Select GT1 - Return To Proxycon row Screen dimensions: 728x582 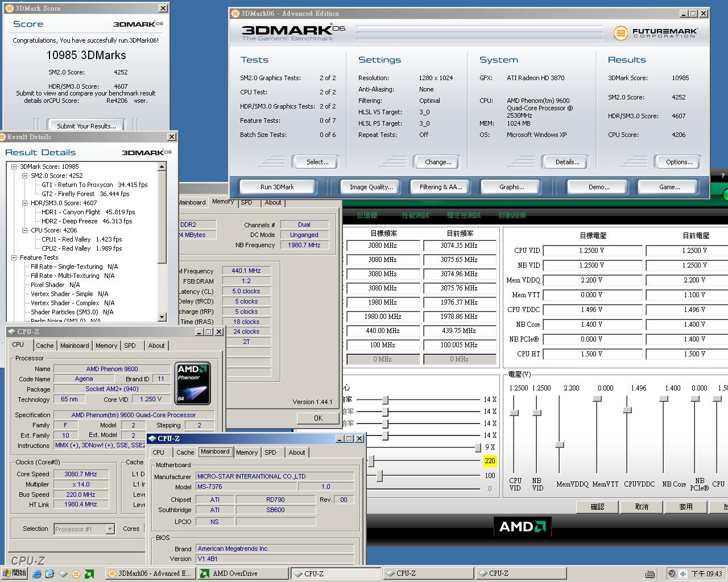click(94, 185)
